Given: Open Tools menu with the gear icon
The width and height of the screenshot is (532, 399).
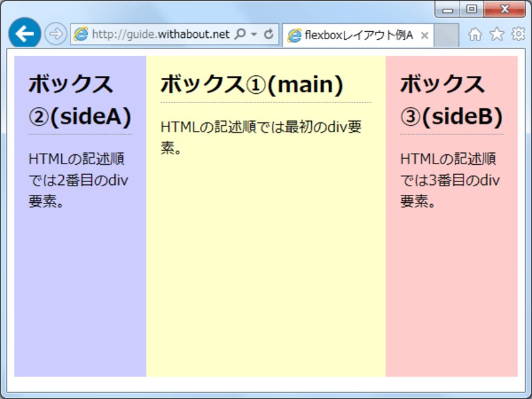Looking at the screenshot, I should click(x=518, y=34).
